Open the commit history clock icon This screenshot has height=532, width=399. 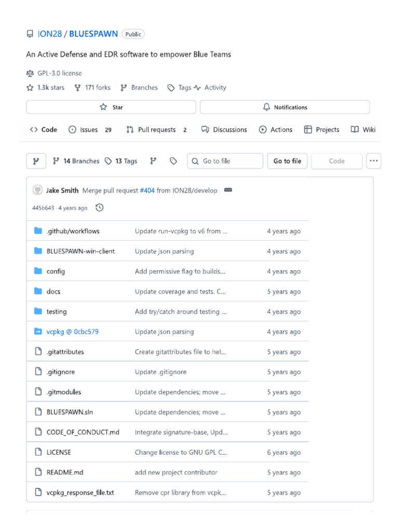pyautogui.click(x=99, y=208)
